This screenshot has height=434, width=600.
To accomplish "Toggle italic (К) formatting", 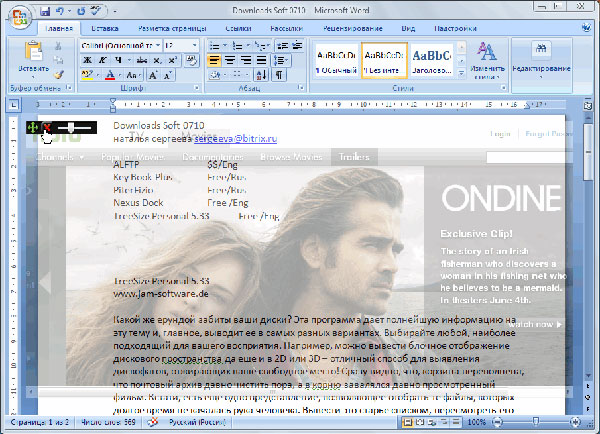I will click(103, 60).
